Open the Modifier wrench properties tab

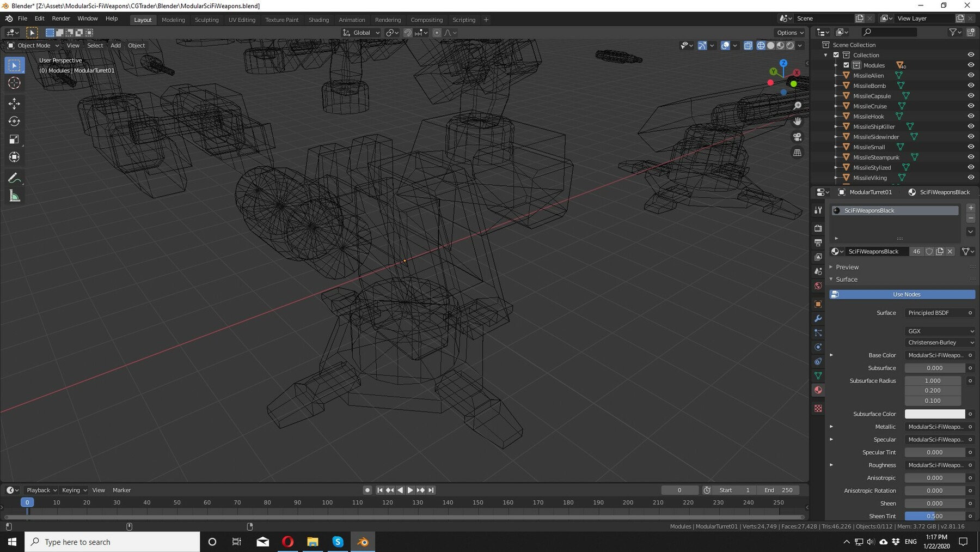tap(818, 318)
